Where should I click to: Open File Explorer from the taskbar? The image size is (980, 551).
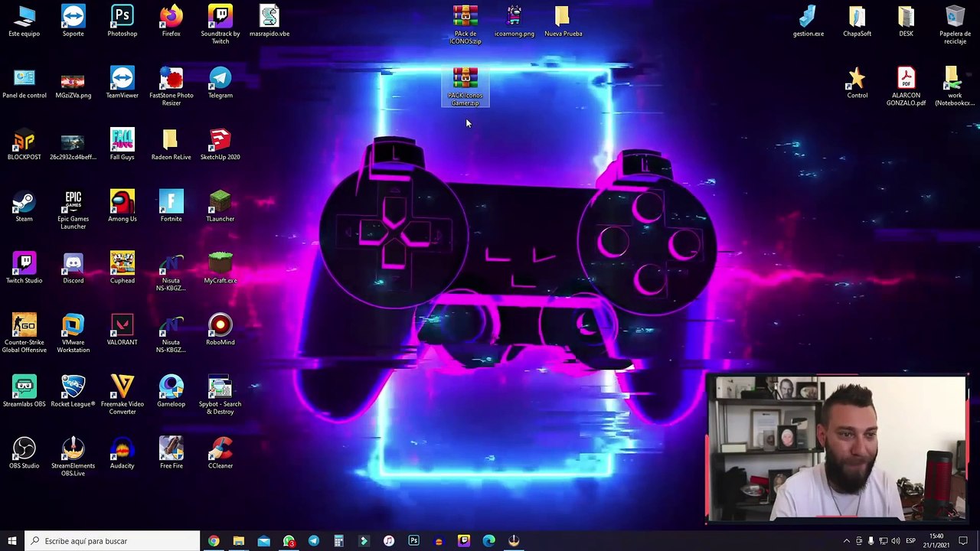tap(239, 541)
